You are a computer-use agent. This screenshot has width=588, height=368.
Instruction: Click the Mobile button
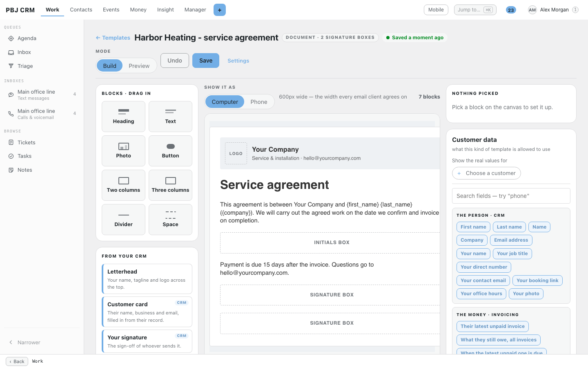(436, 10)
